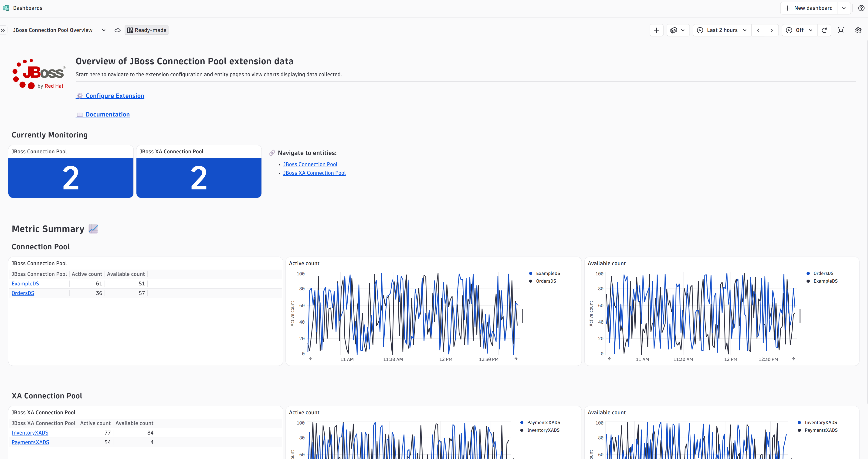Click the plus add-tile icon
868x459 pixels.
[656, 30]
